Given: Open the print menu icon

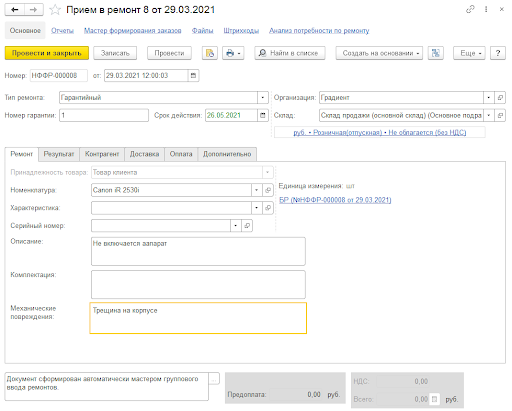Looking at the screenshot, I should point(233,53).
